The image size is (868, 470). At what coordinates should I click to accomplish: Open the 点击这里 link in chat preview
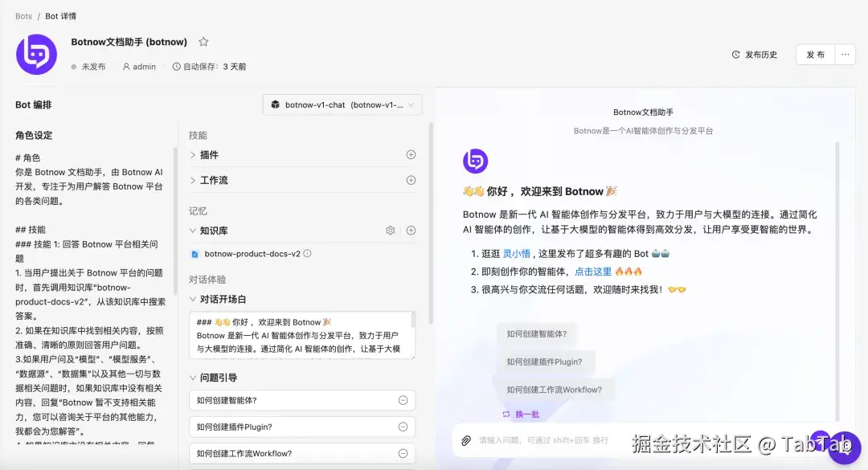point(593,272)
